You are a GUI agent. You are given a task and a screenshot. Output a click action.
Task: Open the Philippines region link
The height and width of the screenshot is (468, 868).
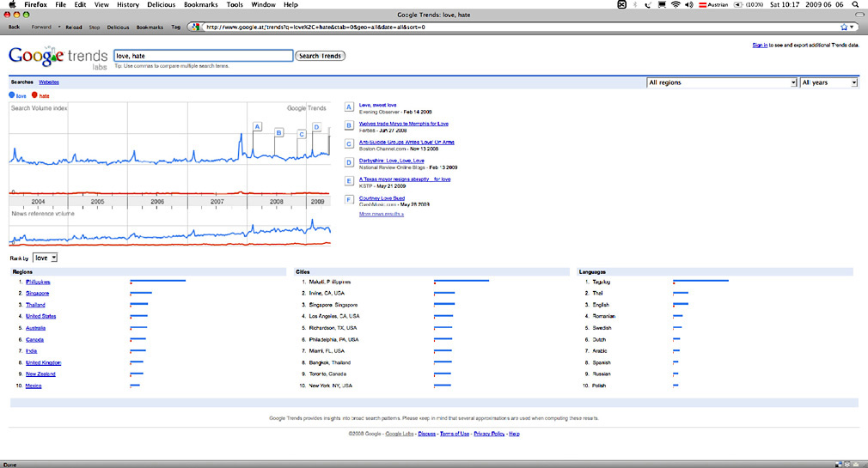point(38,282)
